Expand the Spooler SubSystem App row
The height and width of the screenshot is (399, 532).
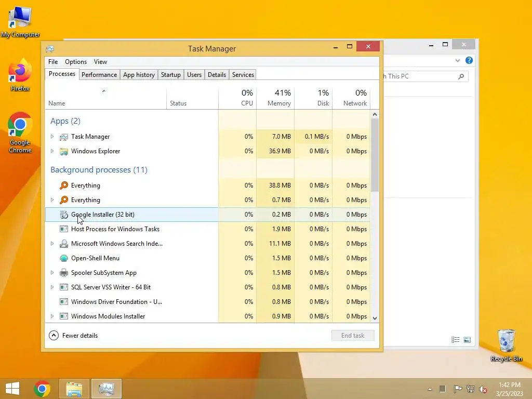coord(52,272)
